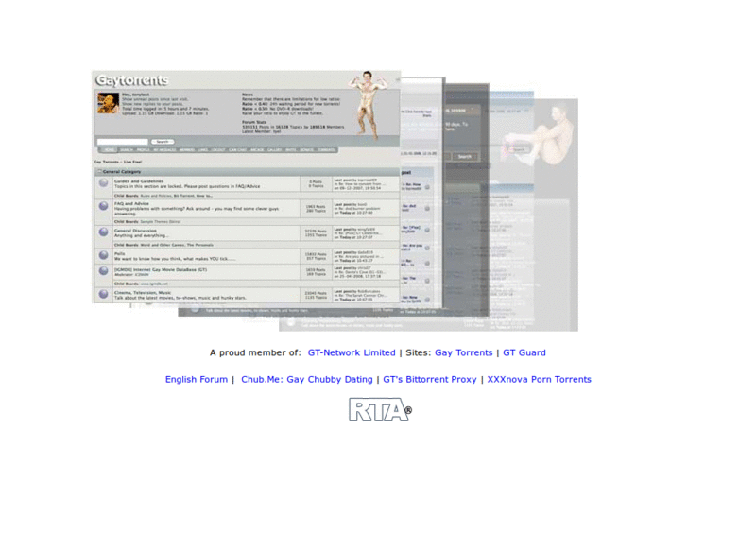Open the GT Guard link
The image size is (756, 550).
coord(524,352)
